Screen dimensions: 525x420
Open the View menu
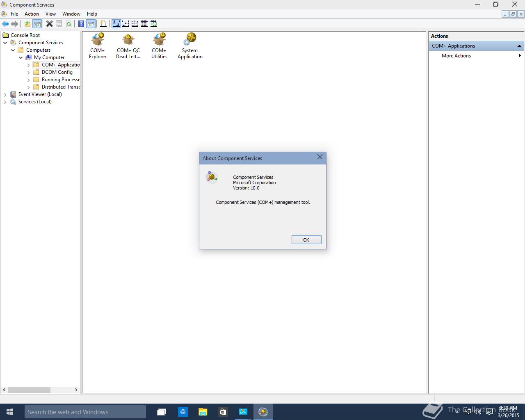point(50,14)
